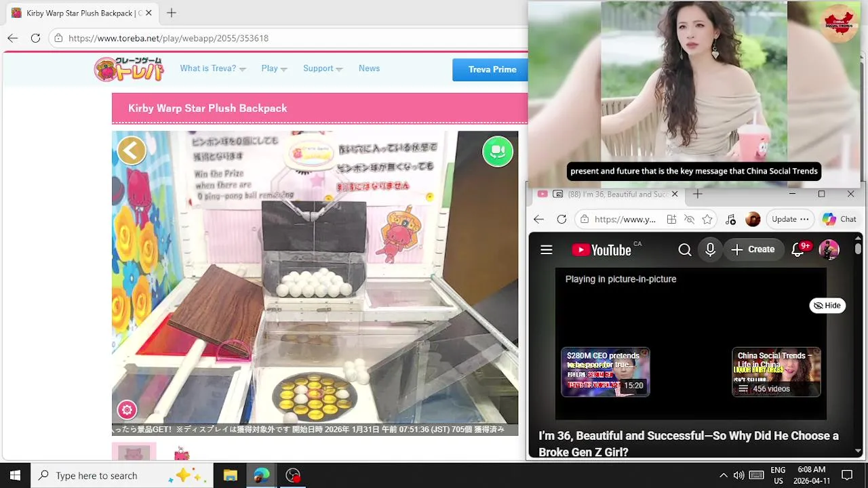Open the News link

pyautogui.click(x=369, y=68)
